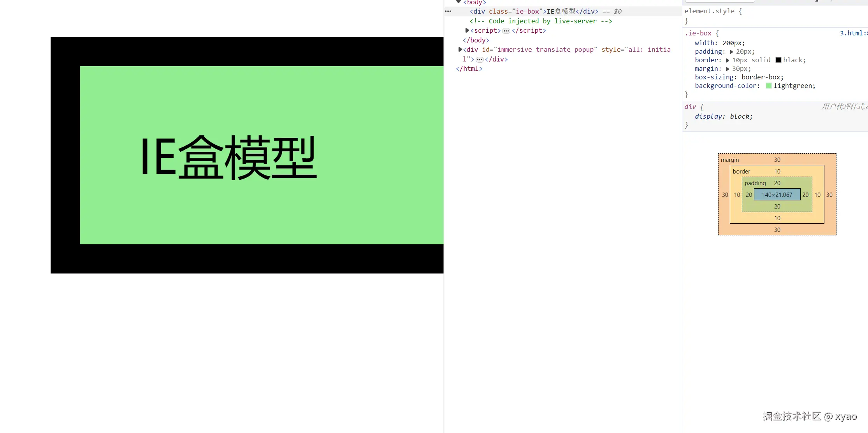Viewport: 868px width, 433px height.
Task: Expand the padding shorthand triangle
Action: 731,52
